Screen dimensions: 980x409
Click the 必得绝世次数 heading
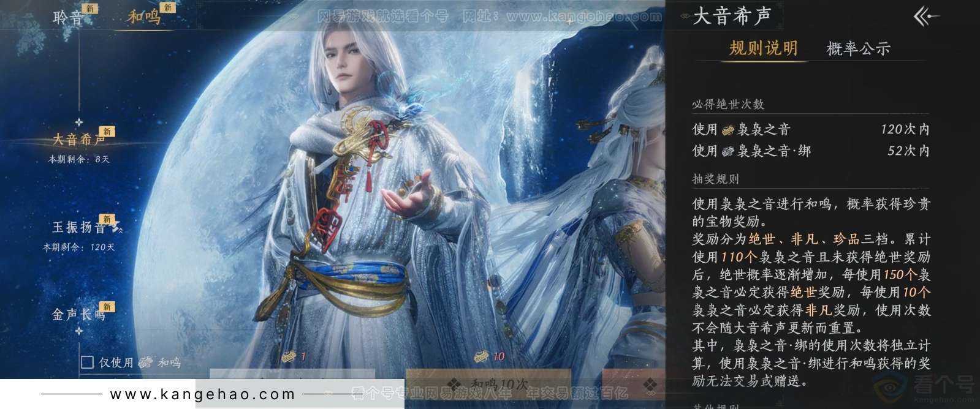728,104
